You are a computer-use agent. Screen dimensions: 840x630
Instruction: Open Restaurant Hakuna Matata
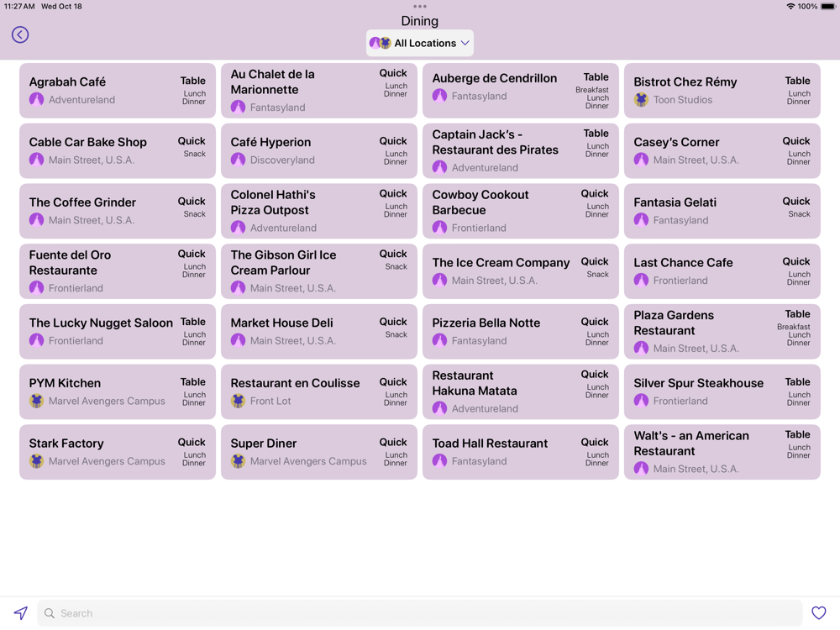(x=520, y=391)
